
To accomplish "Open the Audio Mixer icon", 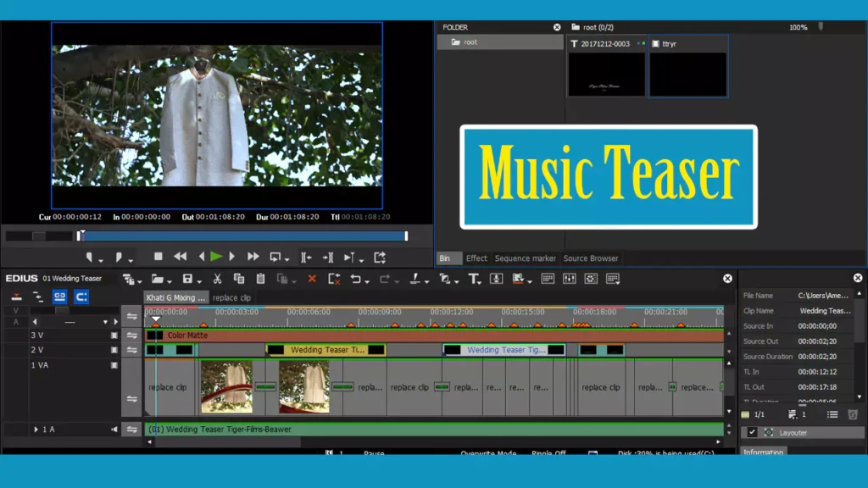I will [569, 279].
